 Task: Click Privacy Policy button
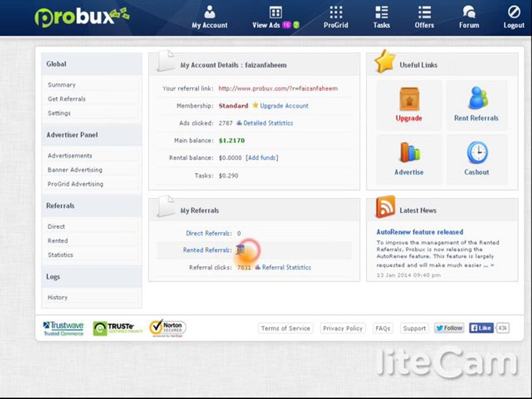(342, 328)
